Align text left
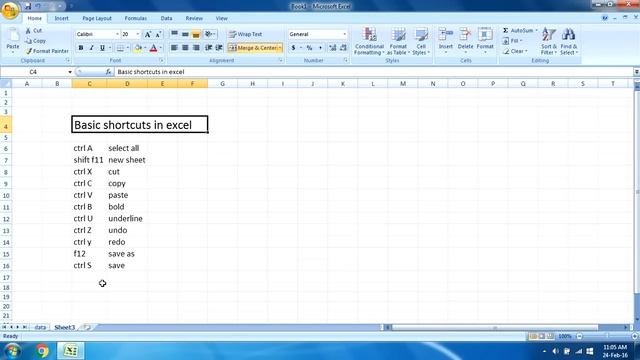The width and height of the screenshot is (640, 360). pyautogui.click(x=174, y=48)
